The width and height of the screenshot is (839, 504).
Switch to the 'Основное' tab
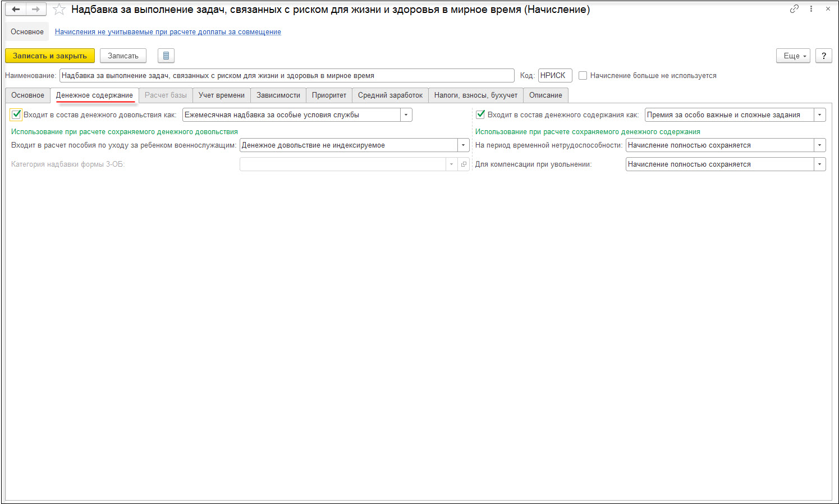click(x=27, y=95)
